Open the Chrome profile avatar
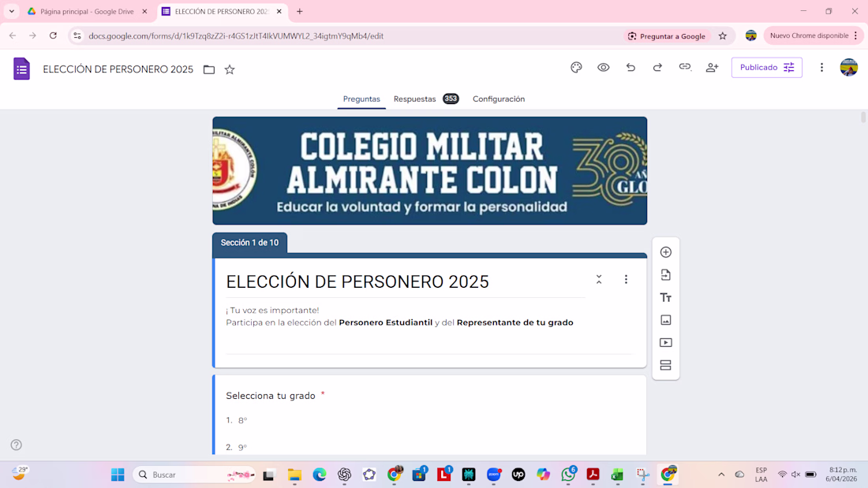 point(750,36)
